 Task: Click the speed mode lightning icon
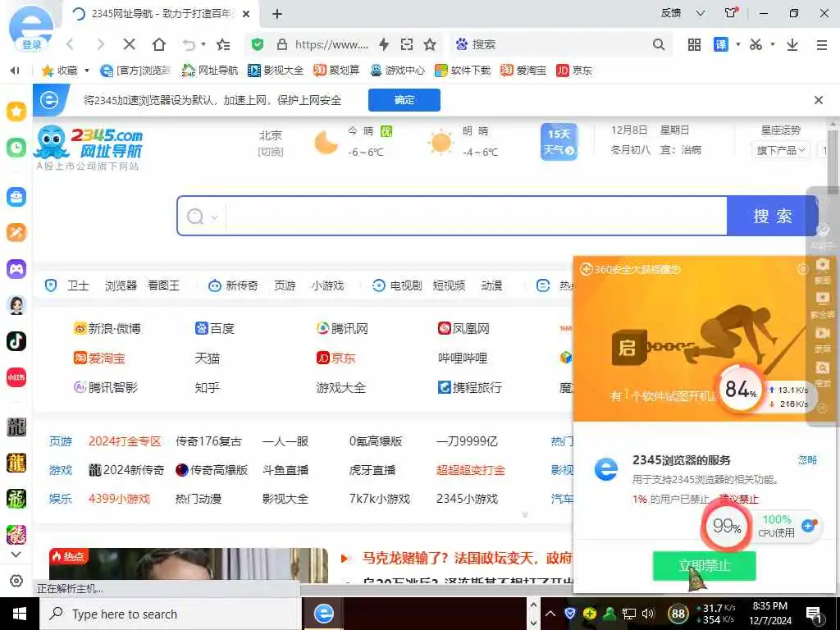384,44
